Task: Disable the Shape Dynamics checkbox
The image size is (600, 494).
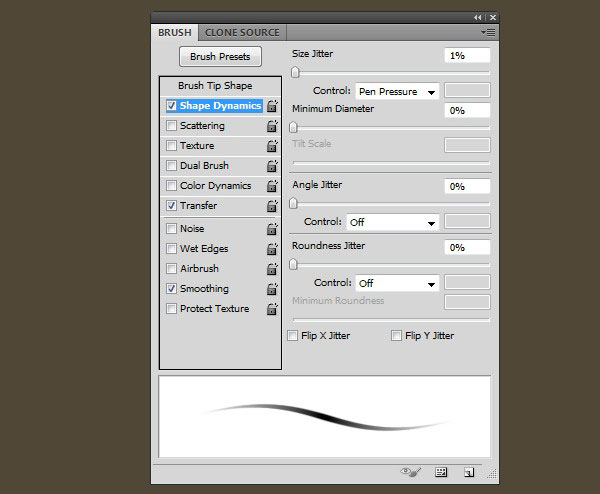Action: (x=171, y=105)
